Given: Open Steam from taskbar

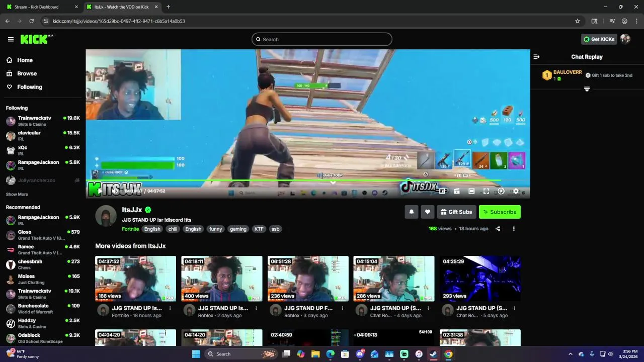Looking at the screenshot, I should [433, 354].
